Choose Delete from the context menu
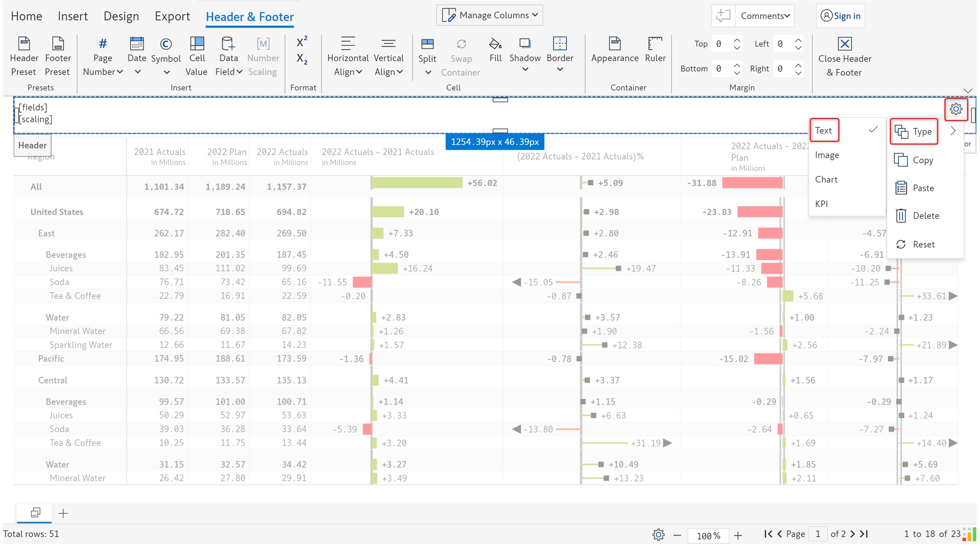980x547 pixels. pyautogui.click(x=925, y=216)
